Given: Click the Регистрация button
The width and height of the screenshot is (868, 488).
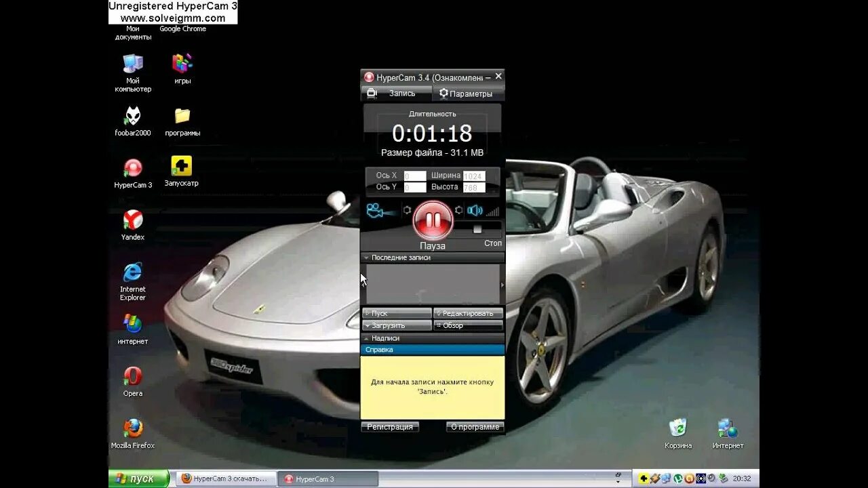Looking at the screenshot, I should (390, 427).
